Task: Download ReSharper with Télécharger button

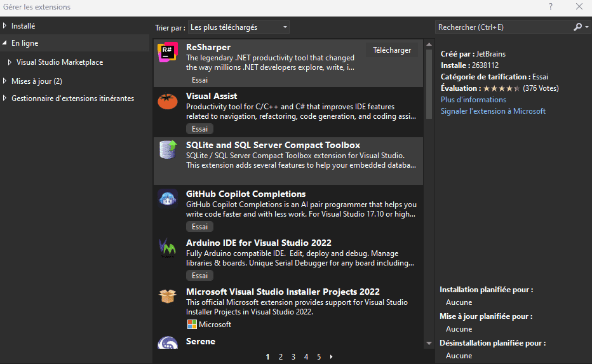Action: 392,50
